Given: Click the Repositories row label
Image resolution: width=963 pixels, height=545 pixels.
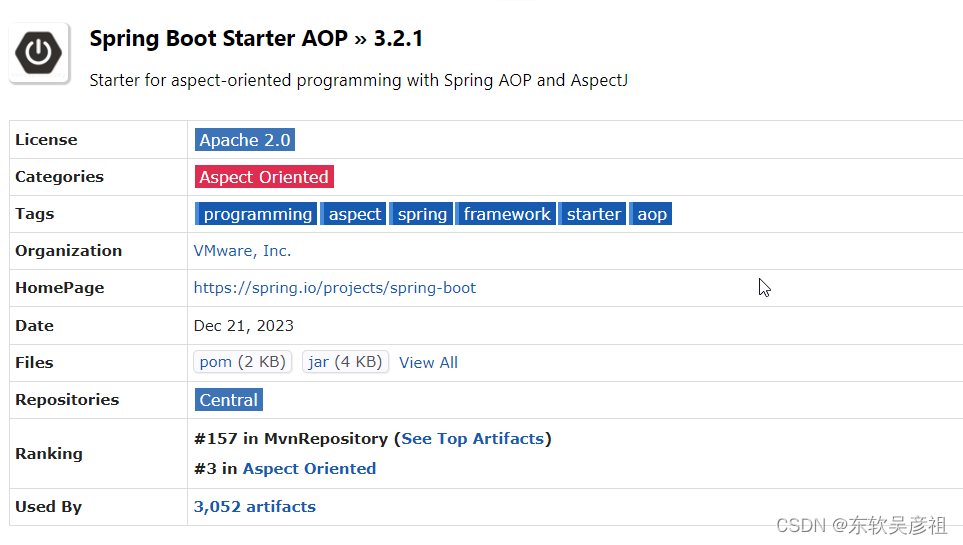Looking at the screenshot, I should click(67, 400).
